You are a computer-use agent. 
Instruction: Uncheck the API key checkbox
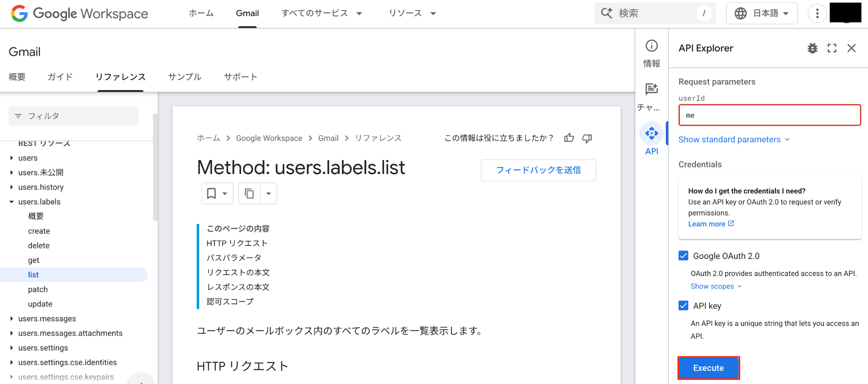tap(683, 306)
